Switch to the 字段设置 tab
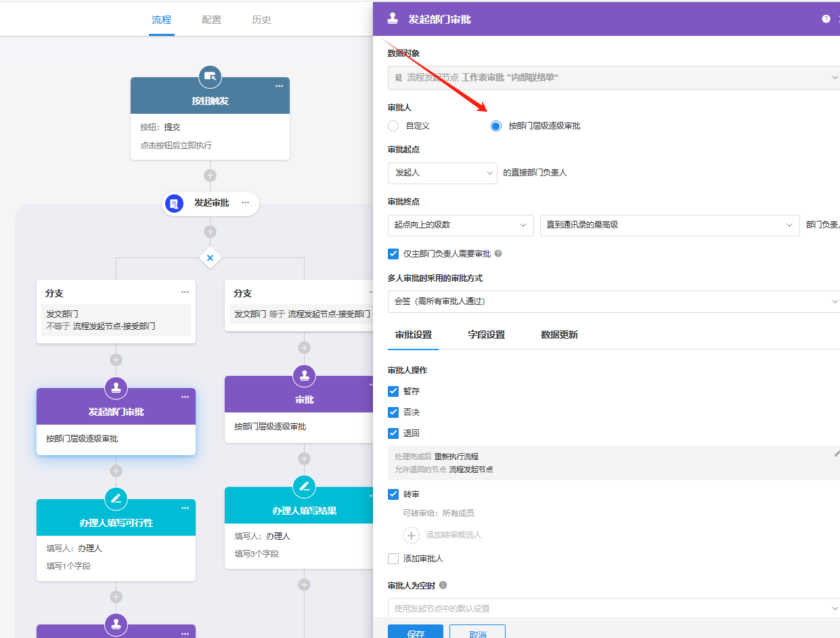The width and height of the screenshot is (840, 638). tap(486, 335)
